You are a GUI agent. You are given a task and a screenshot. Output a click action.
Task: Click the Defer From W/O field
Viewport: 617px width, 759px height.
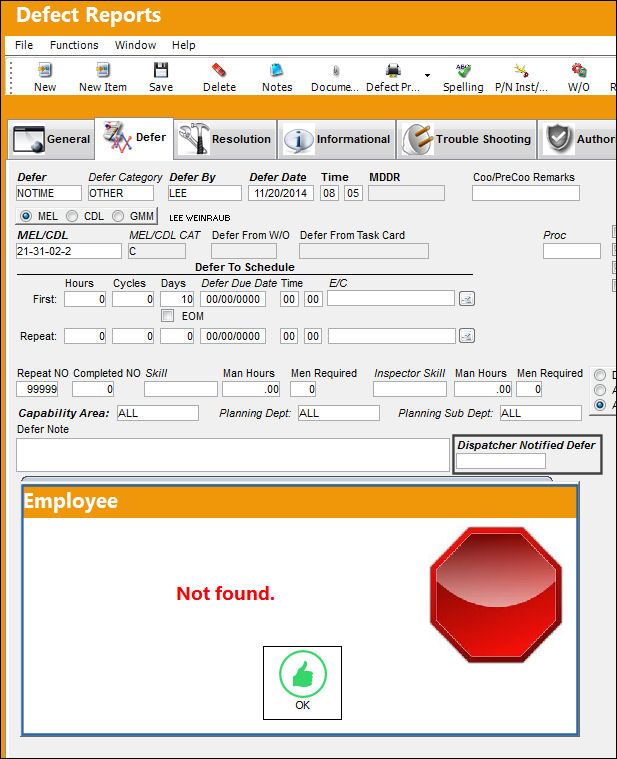[244, 251]
